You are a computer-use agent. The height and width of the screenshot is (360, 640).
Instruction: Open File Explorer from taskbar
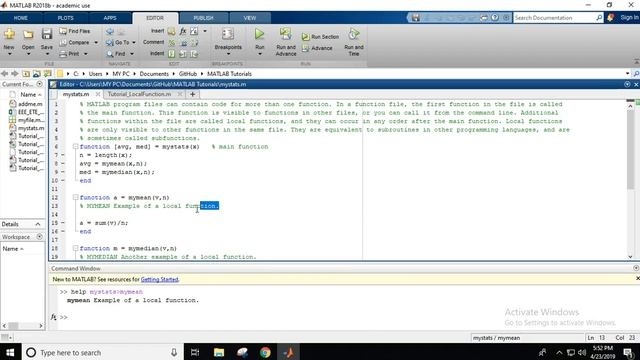[x=219, y=352]
